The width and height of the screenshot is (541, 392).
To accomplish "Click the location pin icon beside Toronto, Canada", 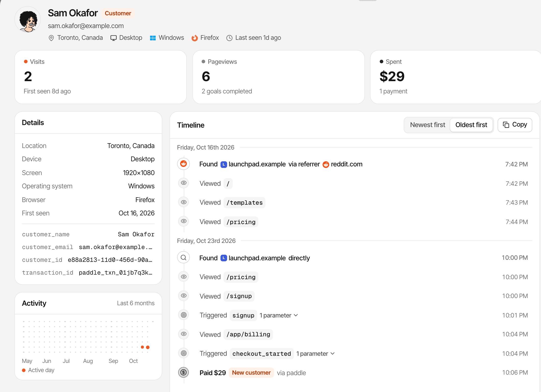I will [51, 38].
